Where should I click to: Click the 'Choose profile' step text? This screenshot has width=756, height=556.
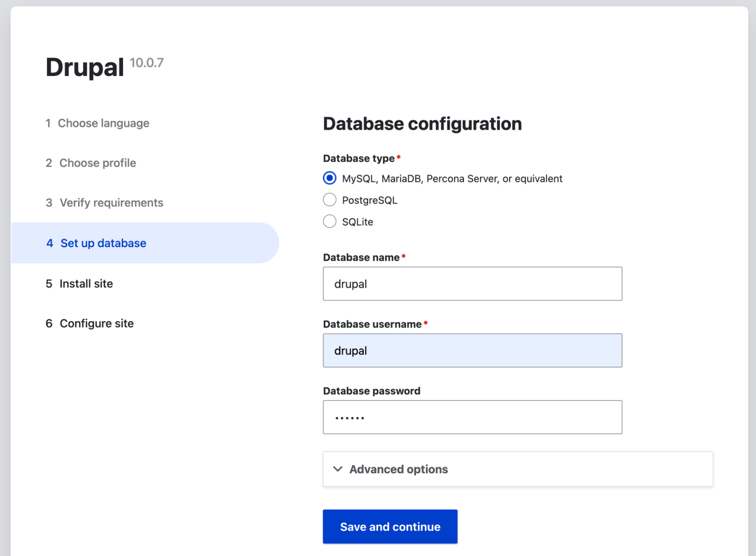point(98,163)
